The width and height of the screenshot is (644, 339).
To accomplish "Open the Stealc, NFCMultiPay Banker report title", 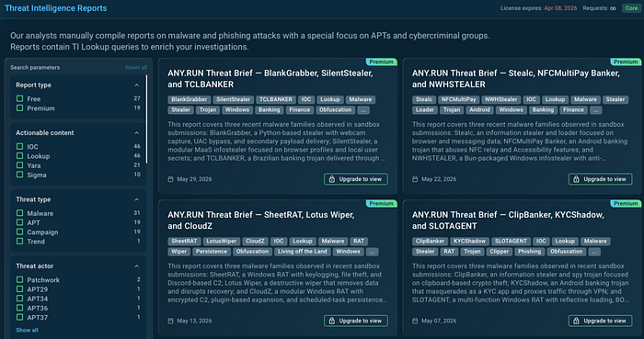I will [516, 79].
